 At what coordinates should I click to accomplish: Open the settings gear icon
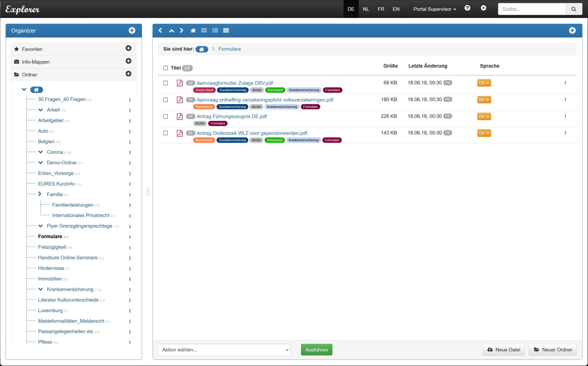coord(483,8)
